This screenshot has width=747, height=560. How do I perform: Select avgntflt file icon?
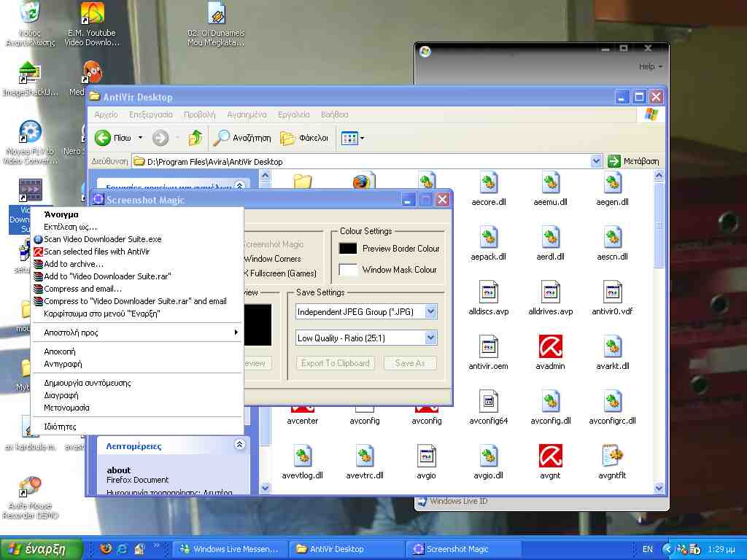612,456
